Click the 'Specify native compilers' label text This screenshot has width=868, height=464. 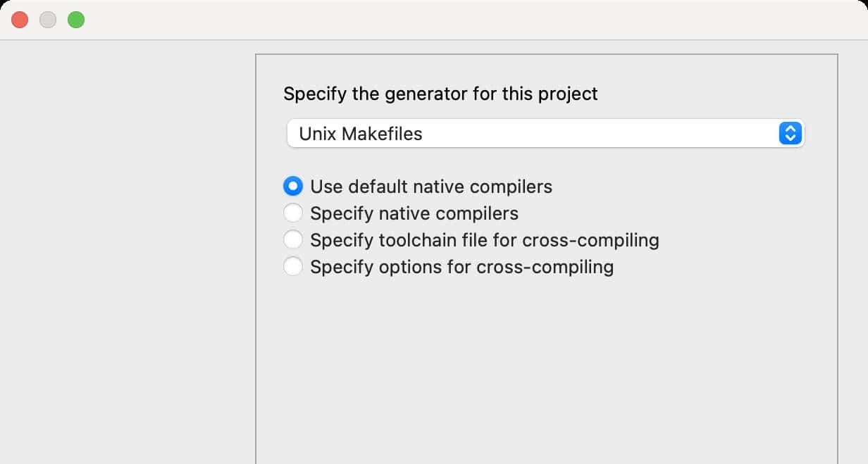tap(413, 213)
